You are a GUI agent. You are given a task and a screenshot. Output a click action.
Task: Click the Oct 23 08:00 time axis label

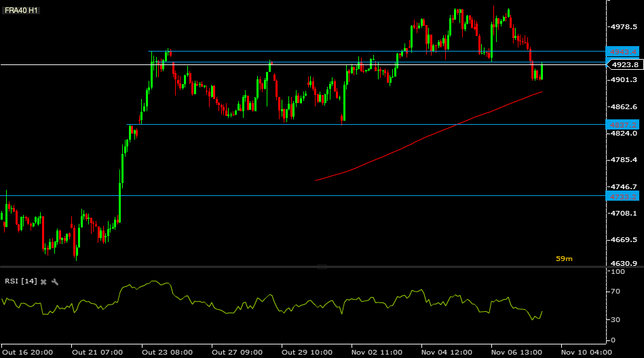point(167,353)
